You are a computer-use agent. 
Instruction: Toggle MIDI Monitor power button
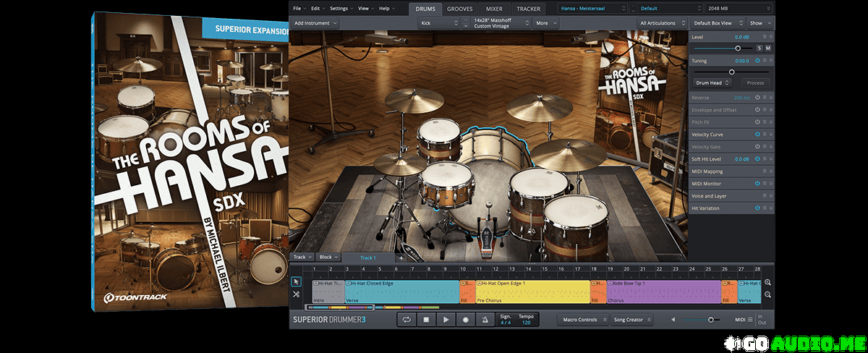(758, 184)
